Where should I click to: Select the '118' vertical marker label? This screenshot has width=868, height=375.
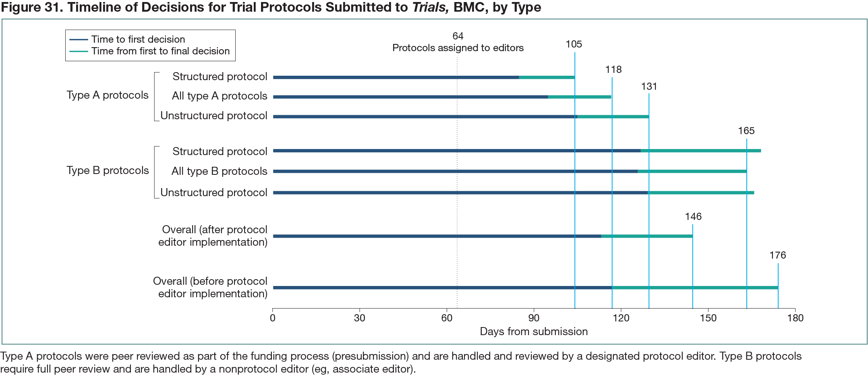(613, 70)
